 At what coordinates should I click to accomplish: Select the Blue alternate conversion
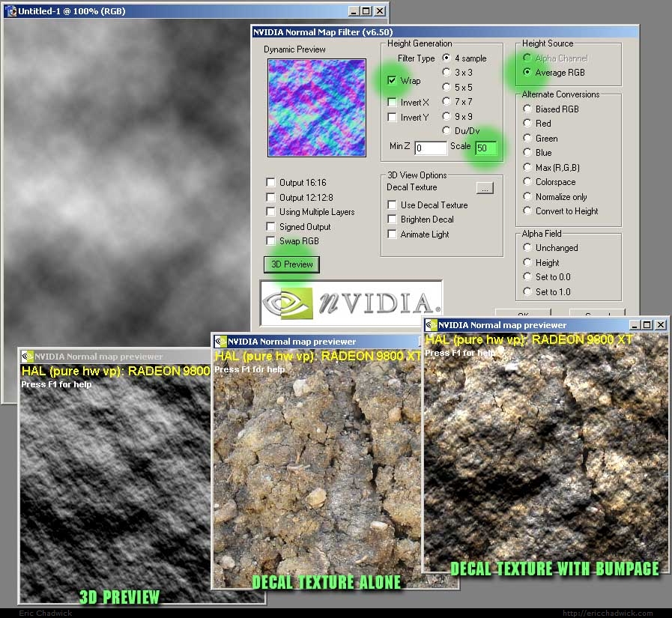click(527, 153)
